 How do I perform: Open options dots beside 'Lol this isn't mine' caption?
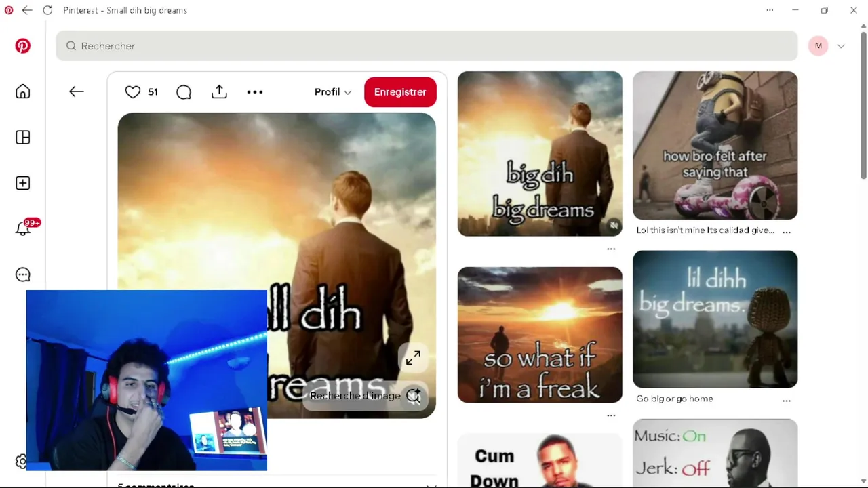[x=787, y=231]
